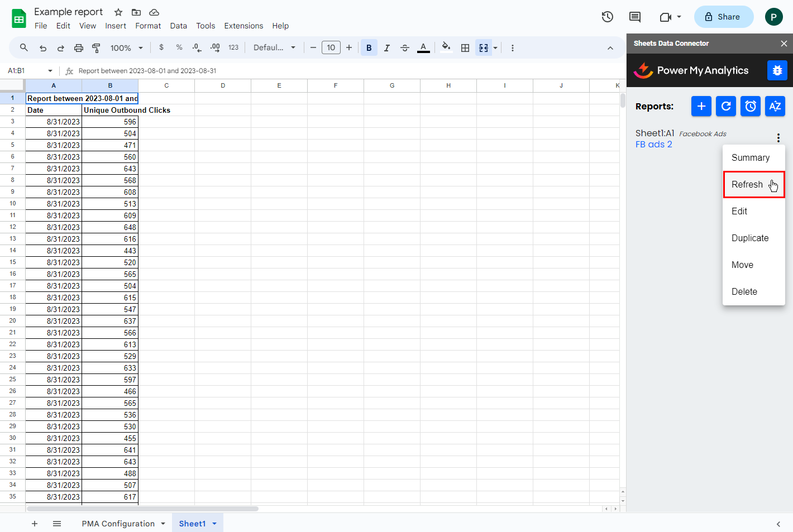Open the Sheet1 tab dropdown arrow

[214, 524]
